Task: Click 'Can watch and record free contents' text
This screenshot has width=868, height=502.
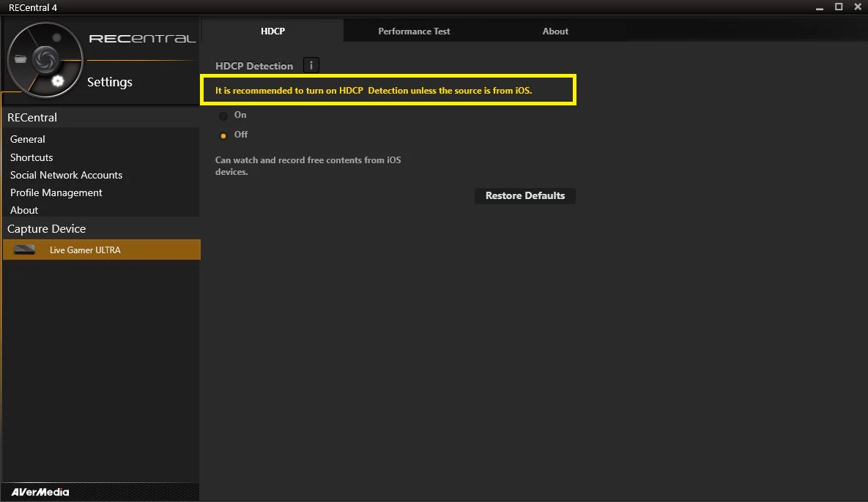Action: coord(308,166)
